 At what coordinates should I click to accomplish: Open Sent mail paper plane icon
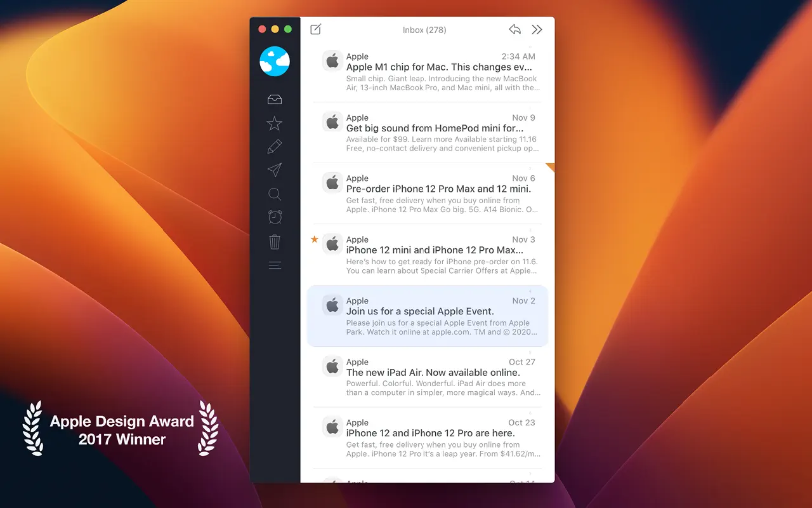[275, 170]
